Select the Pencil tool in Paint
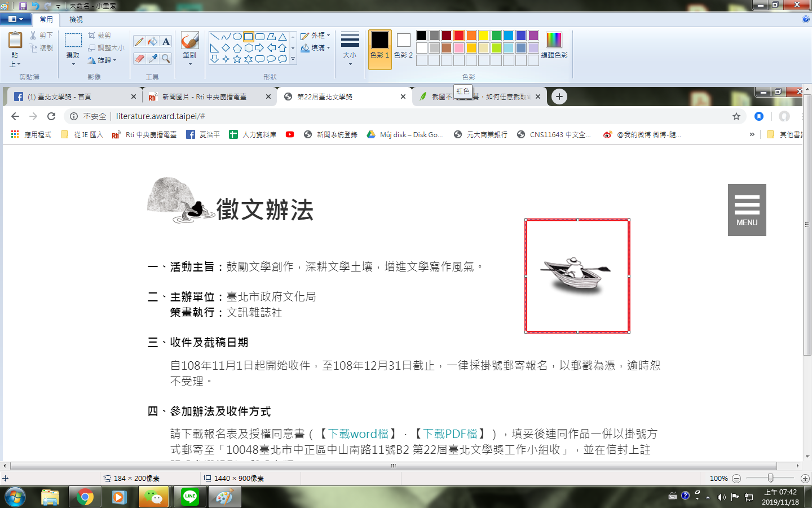 (x=139, y=42)
